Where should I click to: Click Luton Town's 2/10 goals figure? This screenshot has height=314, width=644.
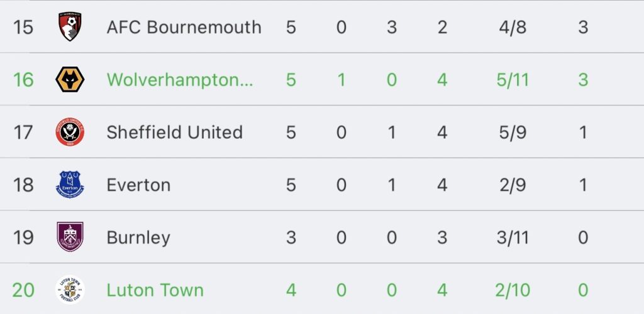click(x=512, y=290)
